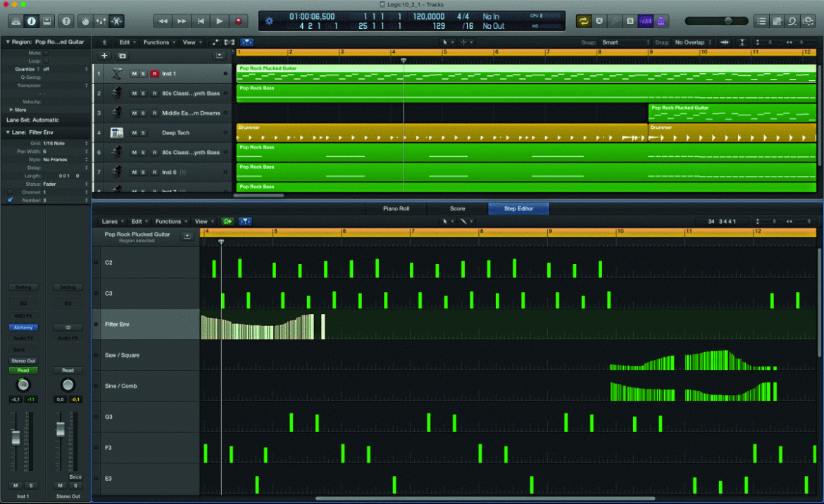Untick the Number checkbox in Lane inspector

coord(10,200)
